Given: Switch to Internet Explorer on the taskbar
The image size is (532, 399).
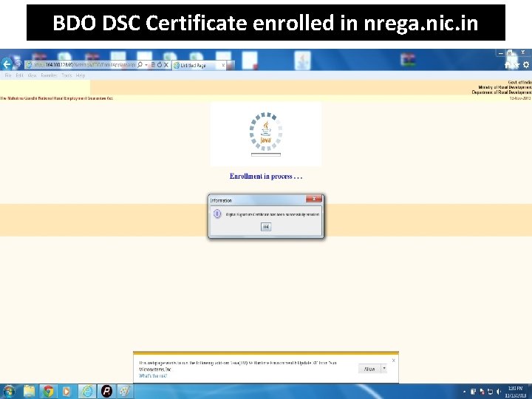Looking at the screenshot, I should coord(87,391).
